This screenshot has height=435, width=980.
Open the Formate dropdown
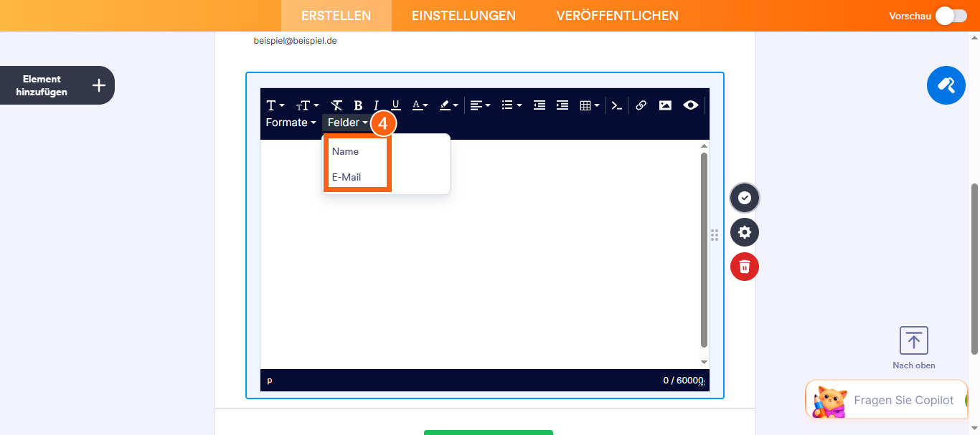click(291, 123)
